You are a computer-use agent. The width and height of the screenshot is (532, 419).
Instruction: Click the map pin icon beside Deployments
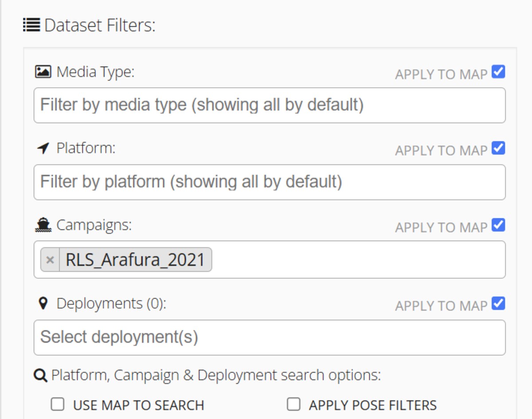pyautogui.click(x=43, y=303)
